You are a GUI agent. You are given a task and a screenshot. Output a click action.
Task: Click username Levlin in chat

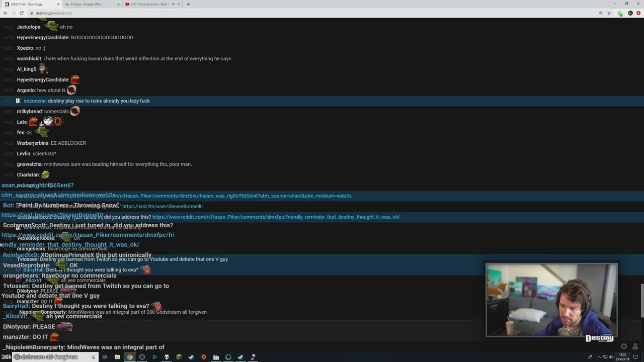23,154
